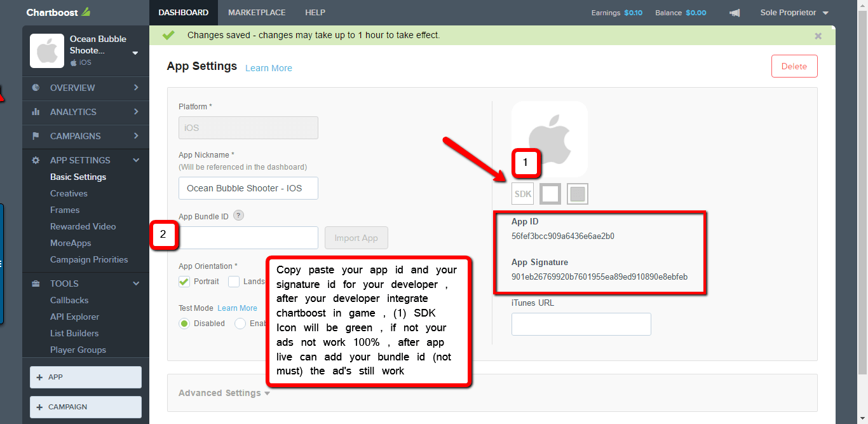Open API Explorer under Tools

point(75,317)
